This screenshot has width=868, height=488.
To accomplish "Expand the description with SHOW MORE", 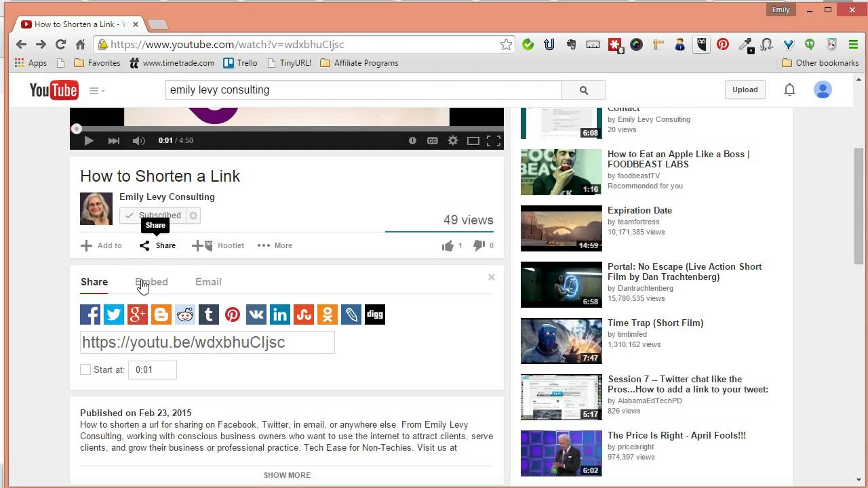I will (x=287, y=475).
